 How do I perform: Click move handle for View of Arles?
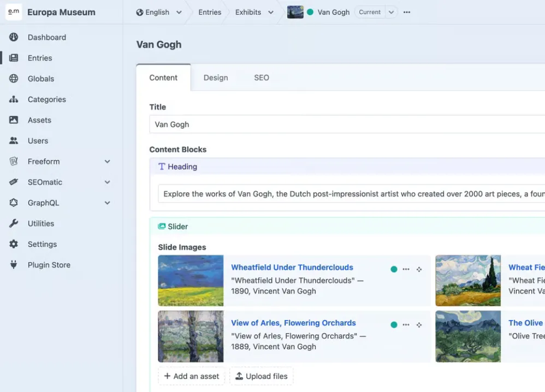(x=419, y=325)
